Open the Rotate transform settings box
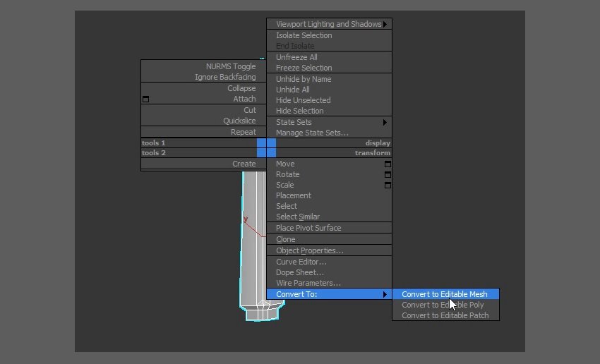 (x=387, y=174)
